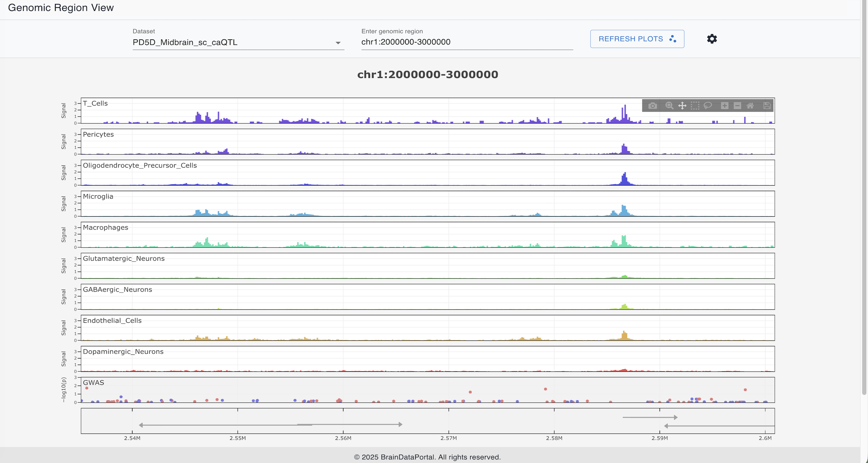The width and height of the screenshot is (868, 463).
Task: Click the Genomic Region View title
Action: click(x=61, y=8)
